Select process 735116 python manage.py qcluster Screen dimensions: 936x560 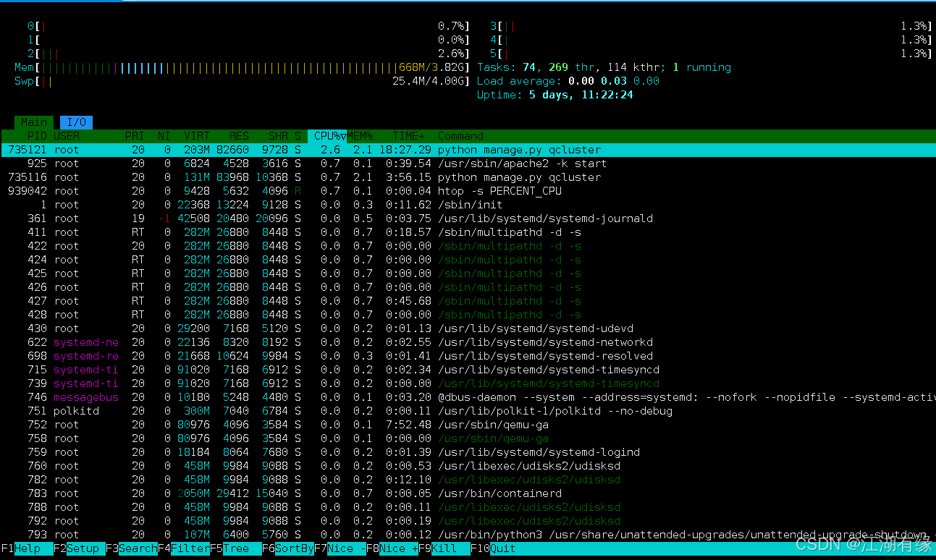click(468, 177)
